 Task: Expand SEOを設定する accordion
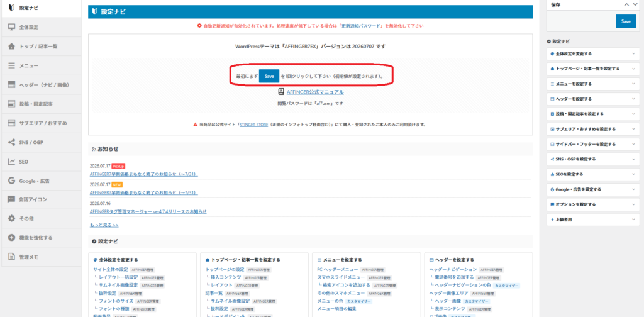pos(593,174)
